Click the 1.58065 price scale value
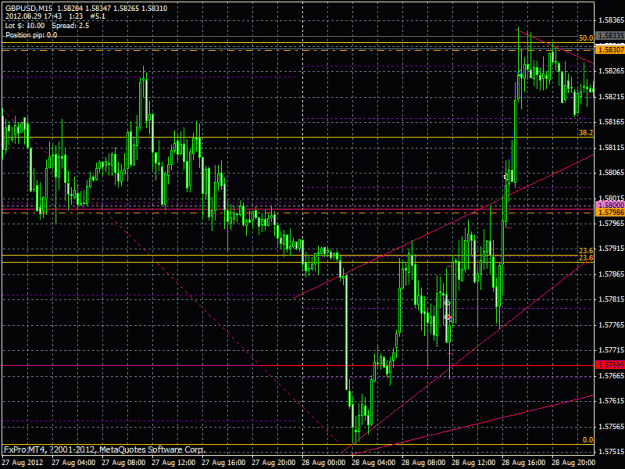The image size is (625, 469). pyautogui.click(x=611, y=173)
